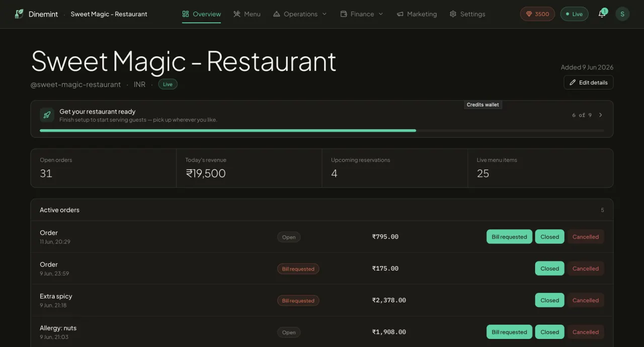
Task: Click the gear icon beside Settings
Action: [x=453, y=14]
